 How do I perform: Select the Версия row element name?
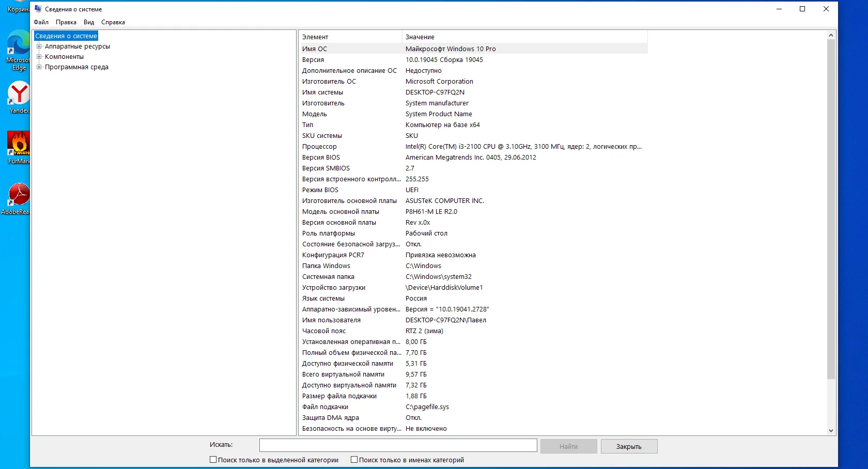tap(313, 60)
